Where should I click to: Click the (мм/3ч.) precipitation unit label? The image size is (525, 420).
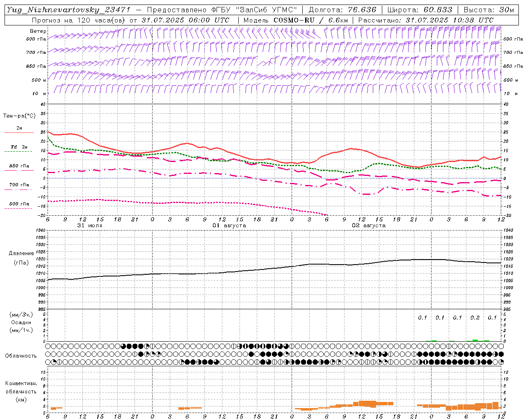pos(21,315)
